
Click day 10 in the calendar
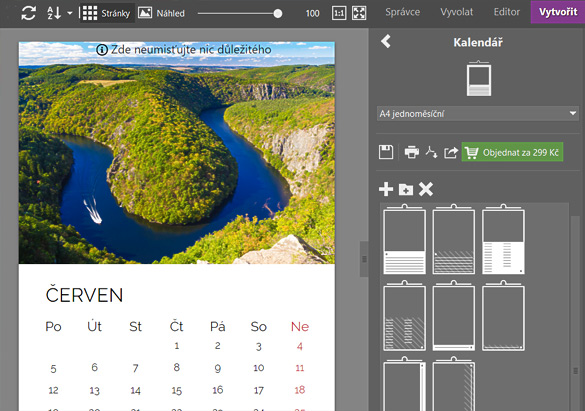[259, 368]
